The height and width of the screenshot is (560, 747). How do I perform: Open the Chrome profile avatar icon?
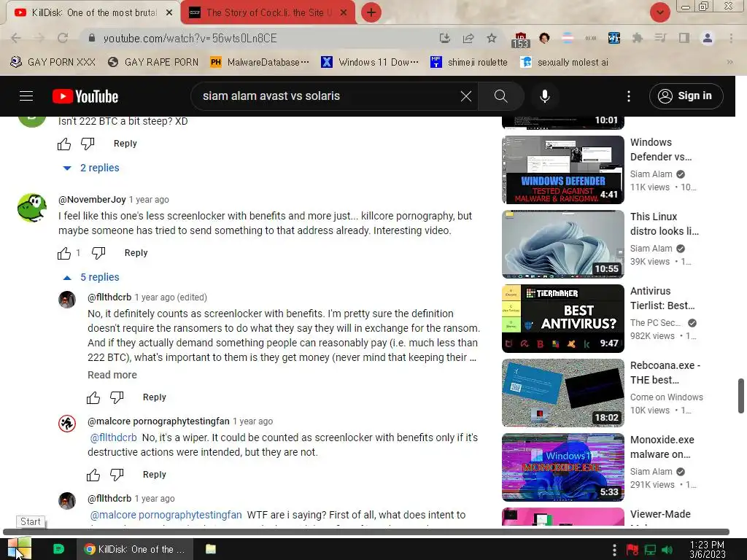coord(708,38)
